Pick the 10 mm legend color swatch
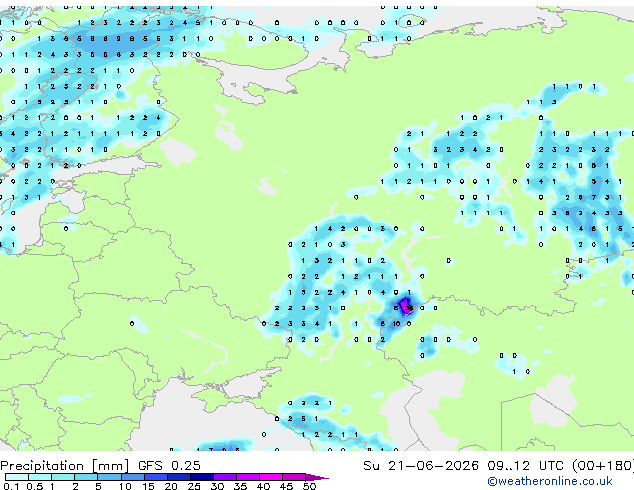This screenshot has width=634, height=490. (132, 477)
